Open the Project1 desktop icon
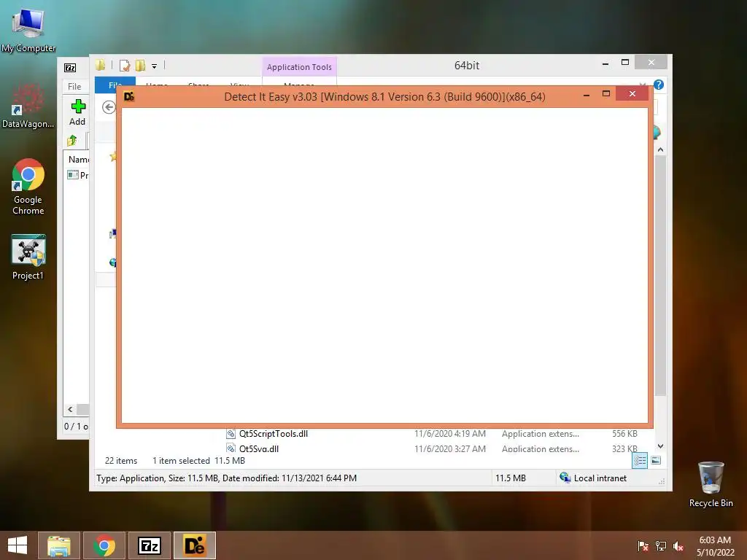This screenshot has height=560, width=747. (28, 257)
